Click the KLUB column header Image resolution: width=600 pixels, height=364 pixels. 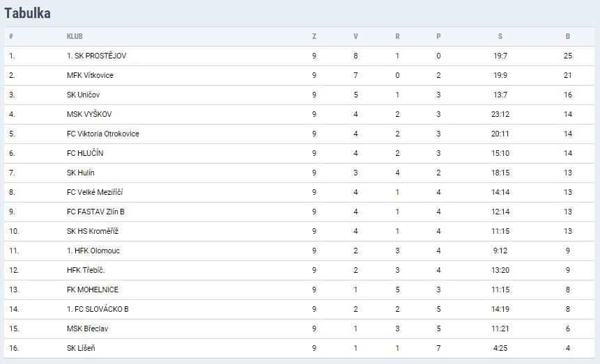(x=75, y=37)
